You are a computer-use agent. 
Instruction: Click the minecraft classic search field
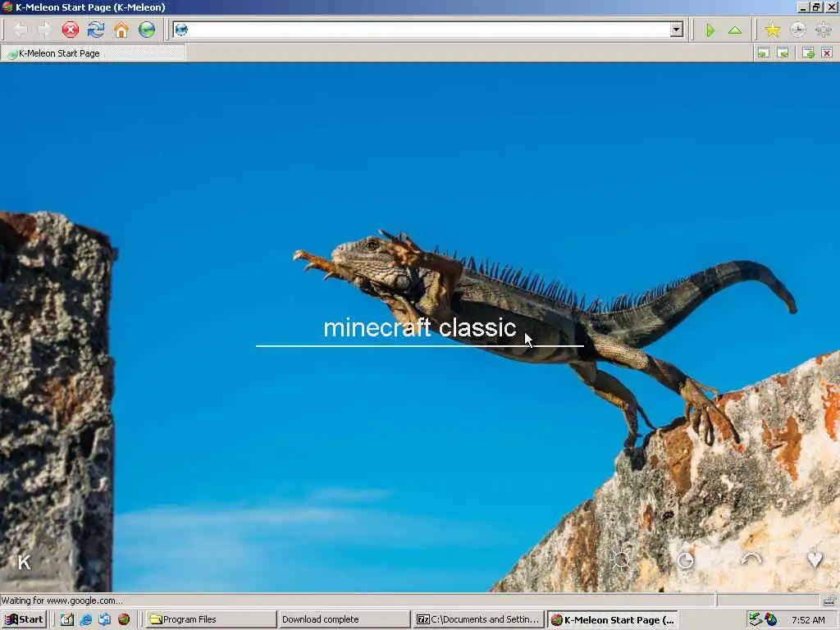(420, 328)
